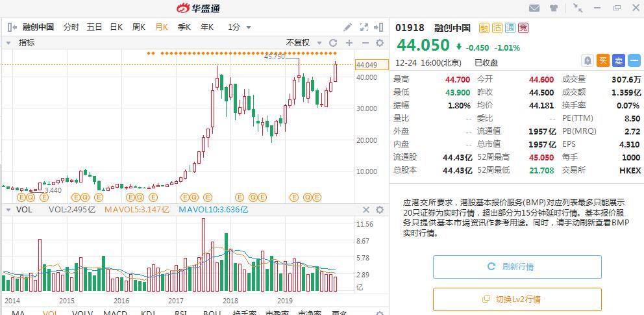
Task: Click the blue 卖 sell button
Action: pos(619,61)
